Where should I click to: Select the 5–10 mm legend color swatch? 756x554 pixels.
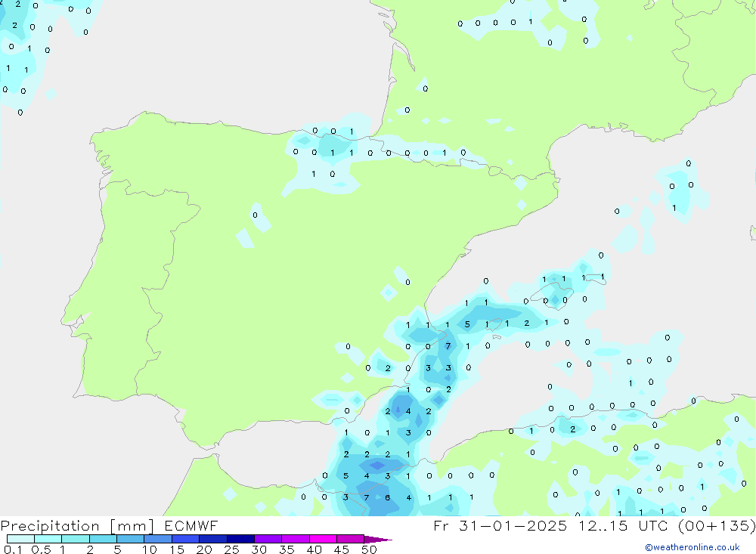tap(131, 539)
